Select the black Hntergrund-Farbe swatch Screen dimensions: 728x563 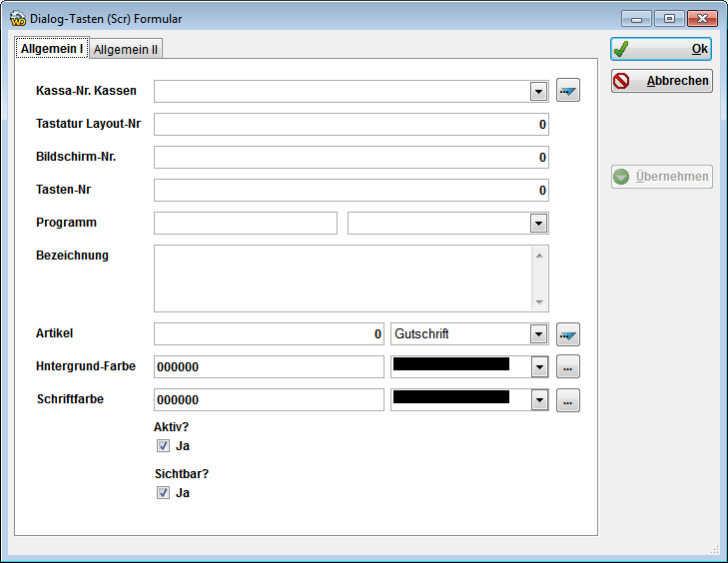pos(450,364)
